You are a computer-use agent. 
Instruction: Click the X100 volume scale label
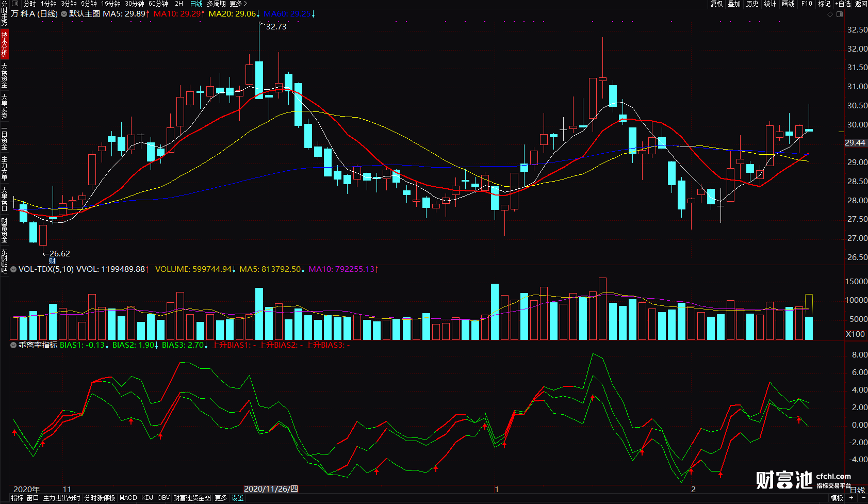tap(855, 334)
